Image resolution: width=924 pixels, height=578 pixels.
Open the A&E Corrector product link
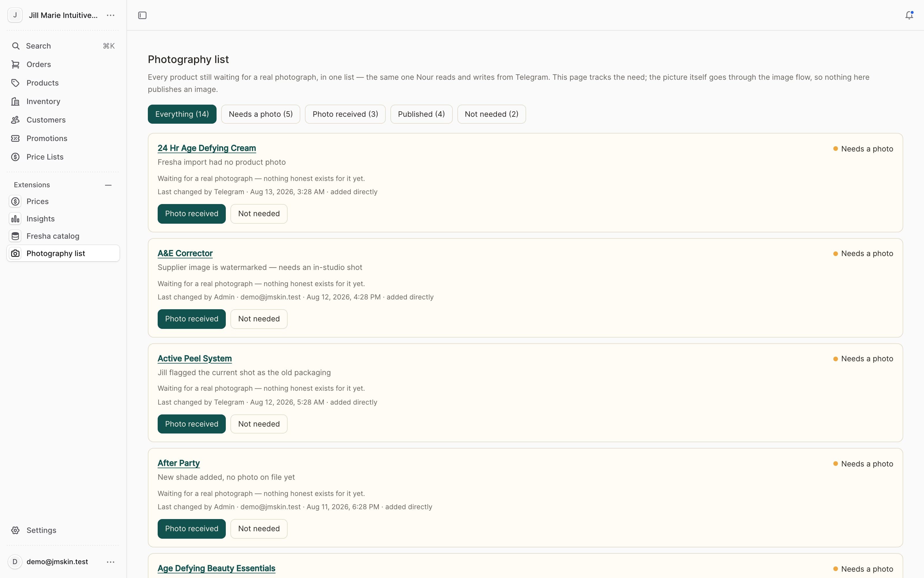tap(185, 253)
